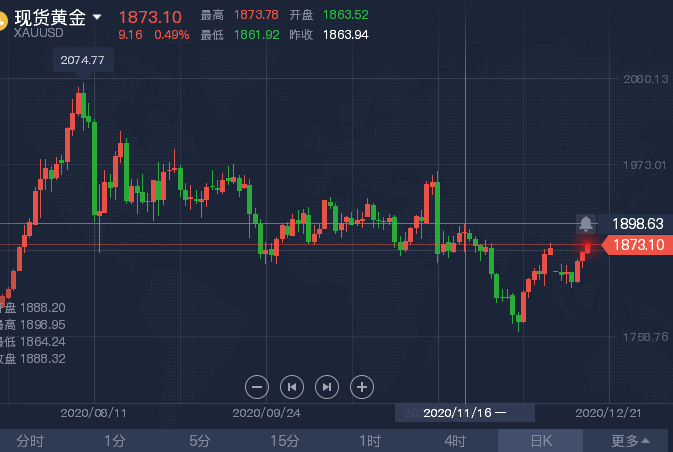This screenshot has width=673, height=452.
Task: Jump to latest candles with skip-forward icon
Action: click(x=327, y=386)
